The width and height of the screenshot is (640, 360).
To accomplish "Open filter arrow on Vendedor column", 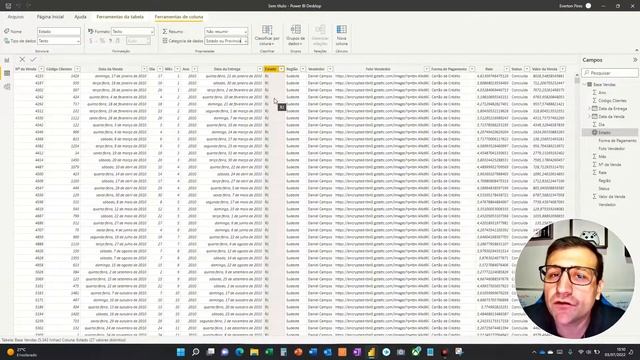I will pos(330,69).
